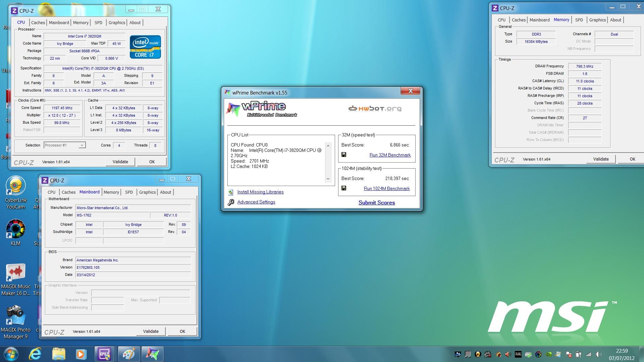
Task: Click OK in top-left CPU-Z window
Action: click(x=152, y=162)
